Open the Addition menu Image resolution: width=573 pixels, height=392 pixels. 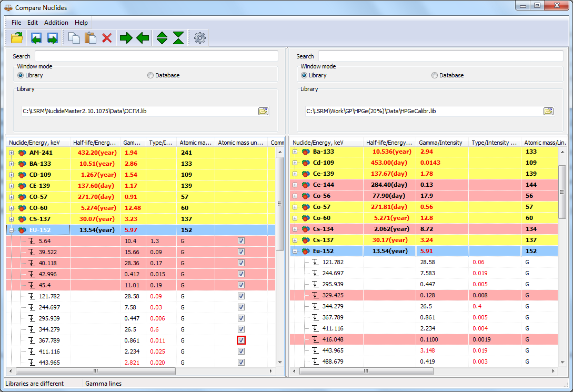coord(56,23)
